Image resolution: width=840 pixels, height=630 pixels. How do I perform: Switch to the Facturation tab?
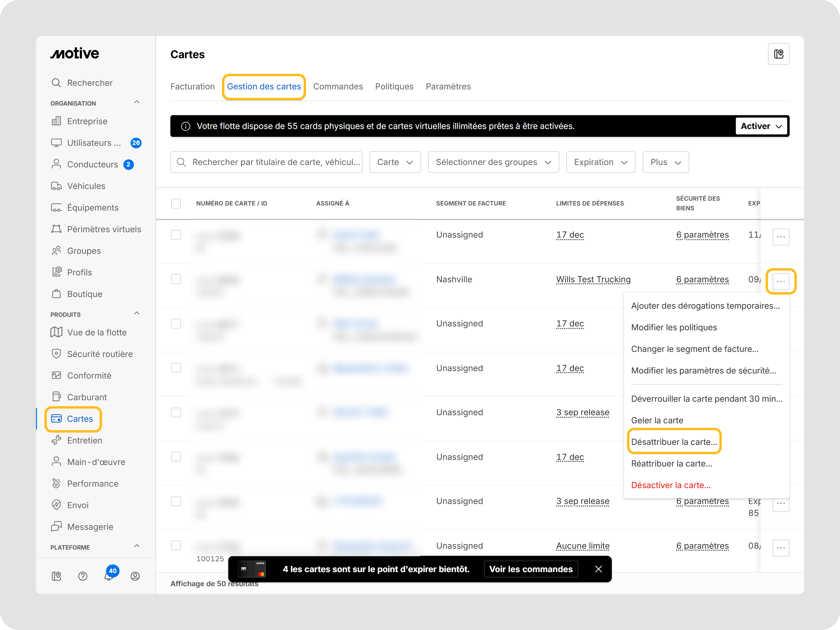pos(193,87)
